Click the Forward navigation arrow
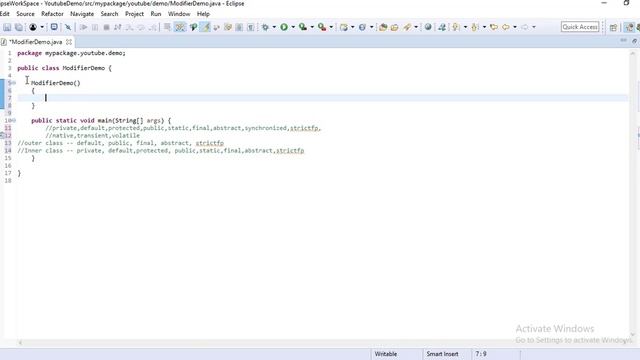 click(525, 27)
